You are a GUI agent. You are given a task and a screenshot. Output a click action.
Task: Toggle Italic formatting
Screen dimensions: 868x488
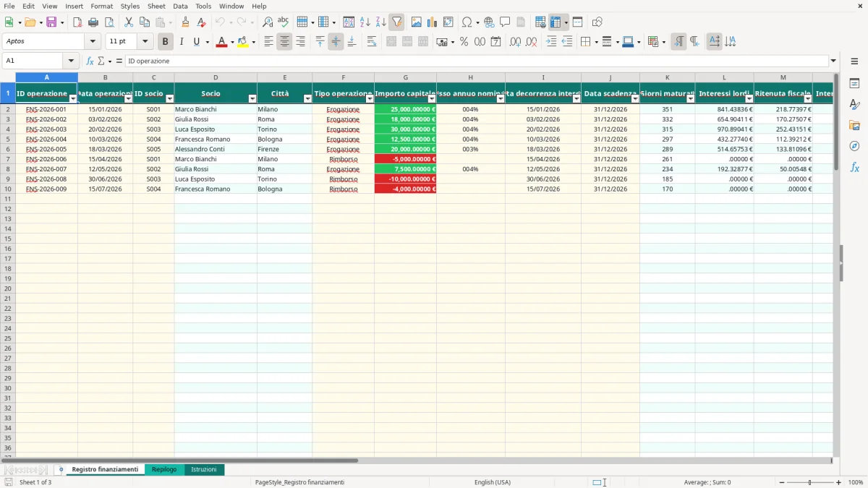coord(181,42)
